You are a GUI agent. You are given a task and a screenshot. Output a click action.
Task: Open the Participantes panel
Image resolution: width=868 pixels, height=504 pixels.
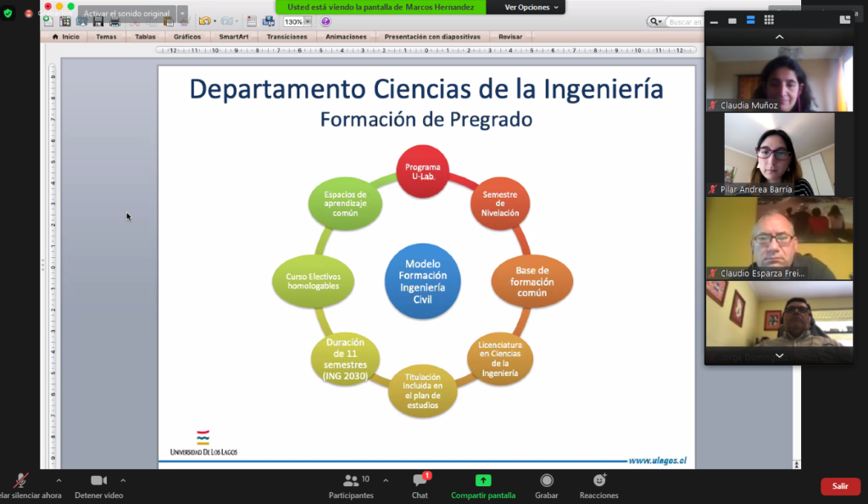(x=350, y=481)
